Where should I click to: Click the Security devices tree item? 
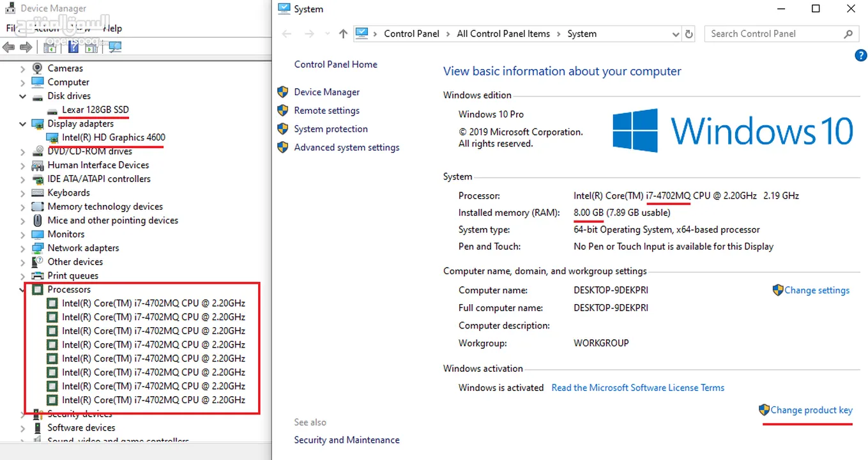80,414
